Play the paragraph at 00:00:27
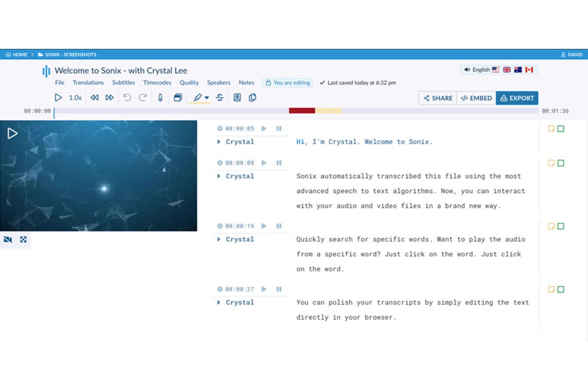Viewport: 588px width, 392px height. [x=264, y=289]
